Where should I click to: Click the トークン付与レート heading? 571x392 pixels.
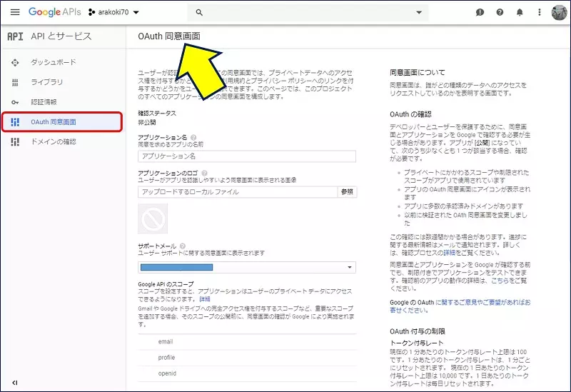pyautogui.click(x=417, y=343)
